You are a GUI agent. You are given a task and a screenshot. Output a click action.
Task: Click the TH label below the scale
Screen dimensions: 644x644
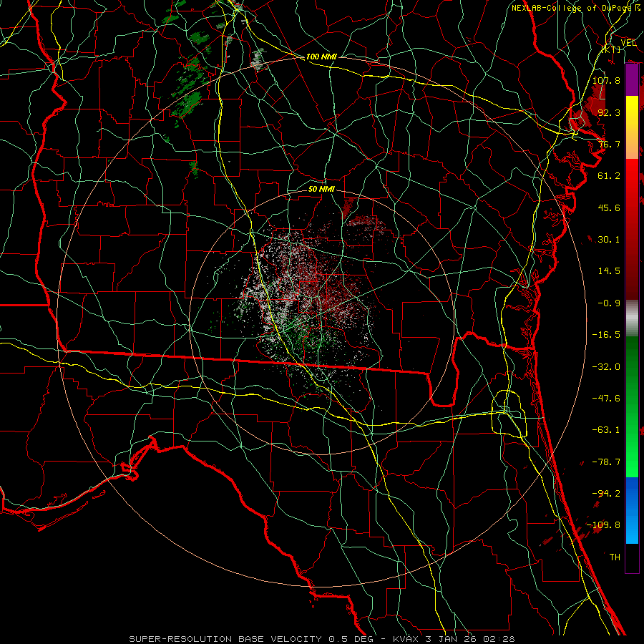615,557
